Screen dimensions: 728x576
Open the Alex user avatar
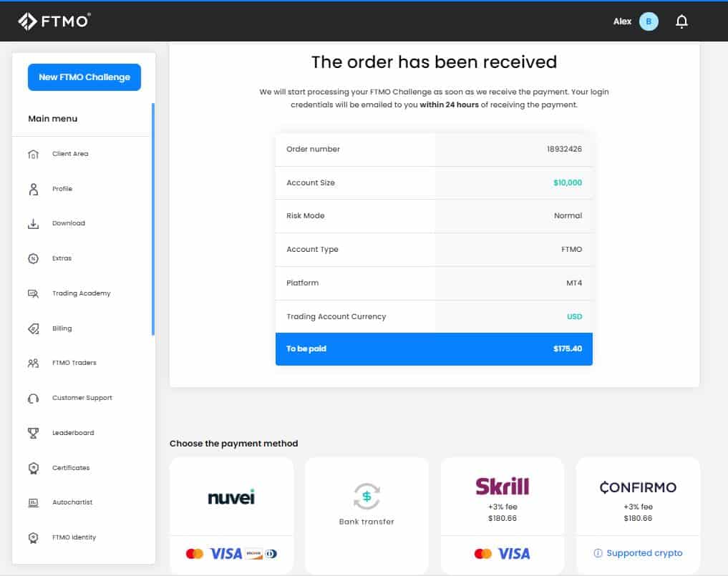coord(648,21)
